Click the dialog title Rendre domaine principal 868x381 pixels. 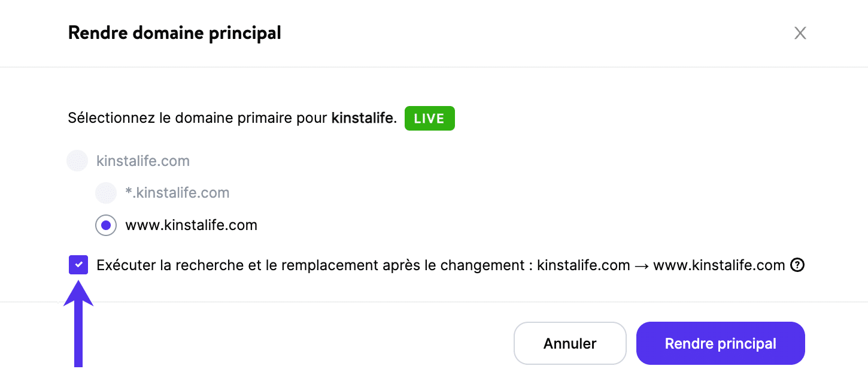point(174,33)
